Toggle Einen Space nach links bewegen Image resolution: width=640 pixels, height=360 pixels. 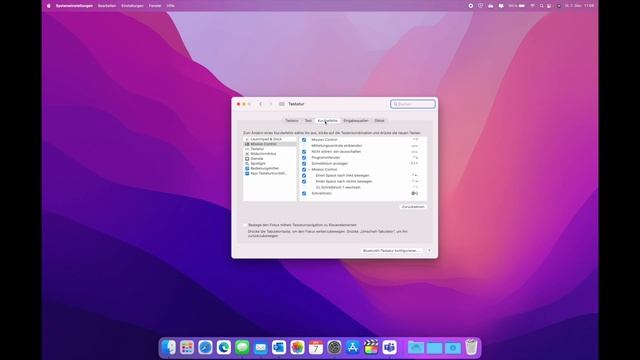tap(304, 176)
